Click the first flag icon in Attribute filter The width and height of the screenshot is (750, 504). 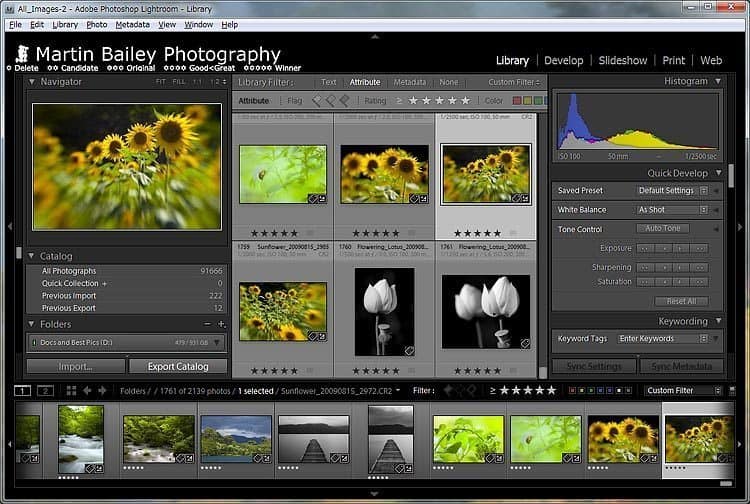tap(316, 101)
